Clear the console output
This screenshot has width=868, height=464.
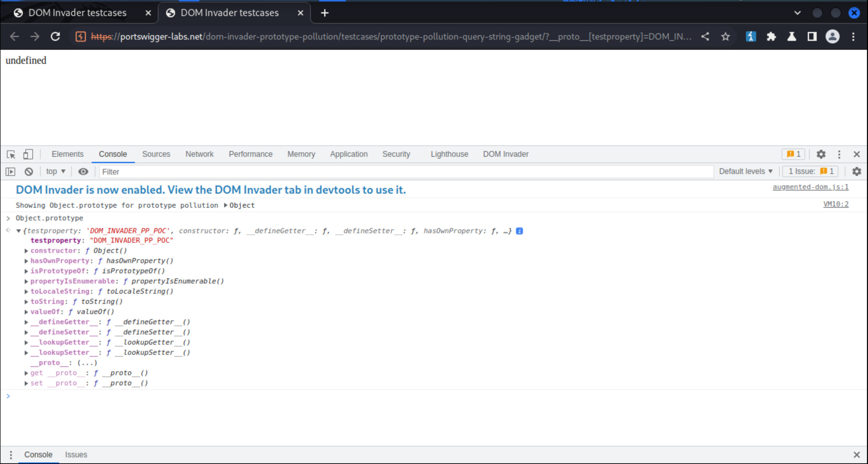pos(29,172)
